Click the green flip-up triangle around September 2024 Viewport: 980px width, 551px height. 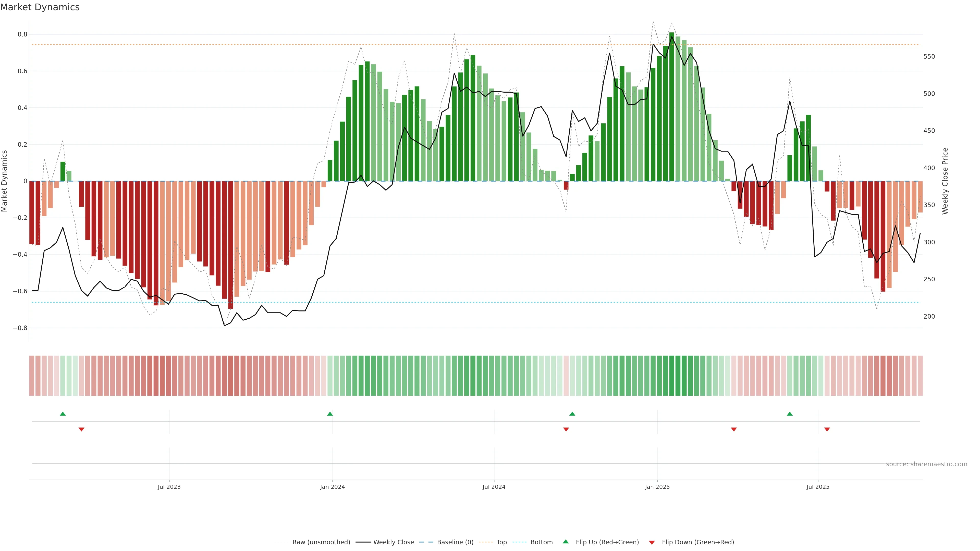(572, 414)
